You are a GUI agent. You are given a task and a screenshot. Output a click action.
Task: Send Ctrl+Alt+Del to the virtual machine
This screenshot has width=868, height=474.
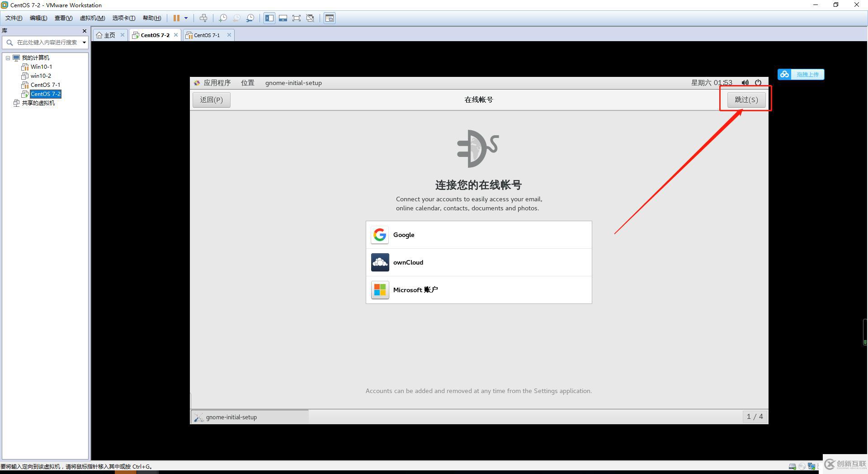[203, 18]
